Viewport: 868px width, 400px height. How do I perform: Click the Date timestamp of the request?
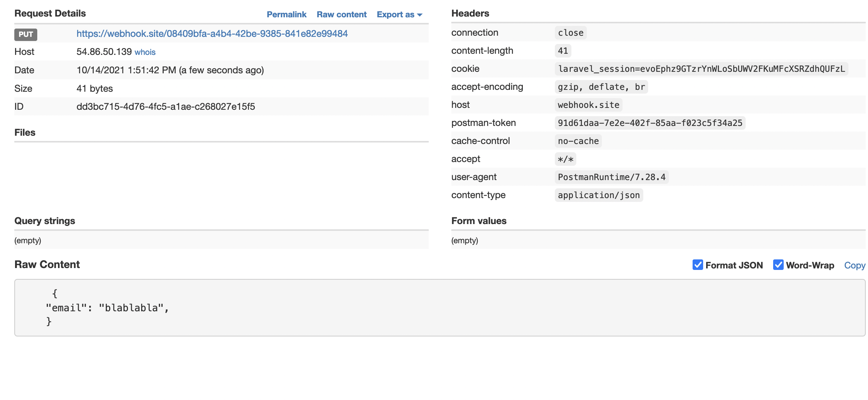170,70
